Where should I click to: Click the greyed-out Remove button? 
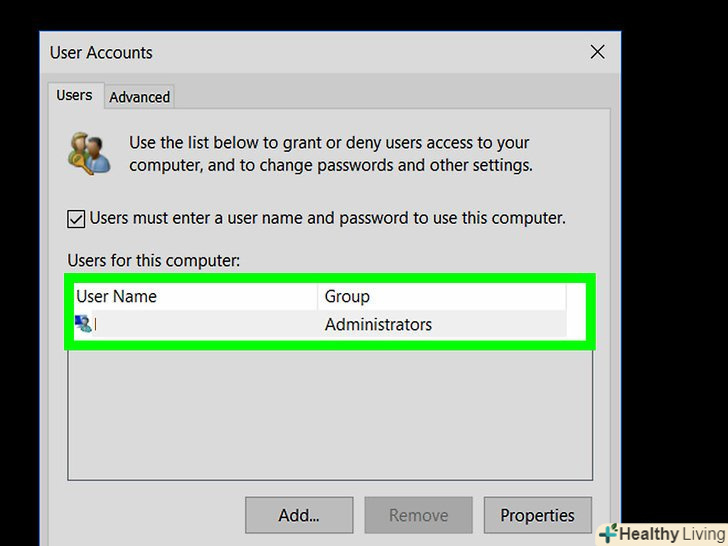click(418, 516)
